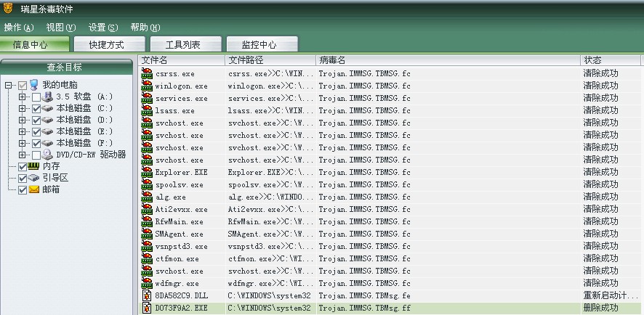Image resolution: width=644 pixels, height=315 pixels.
Task: Click the virus icon beside winlogon.exe
Action: [x=147, y=86]
